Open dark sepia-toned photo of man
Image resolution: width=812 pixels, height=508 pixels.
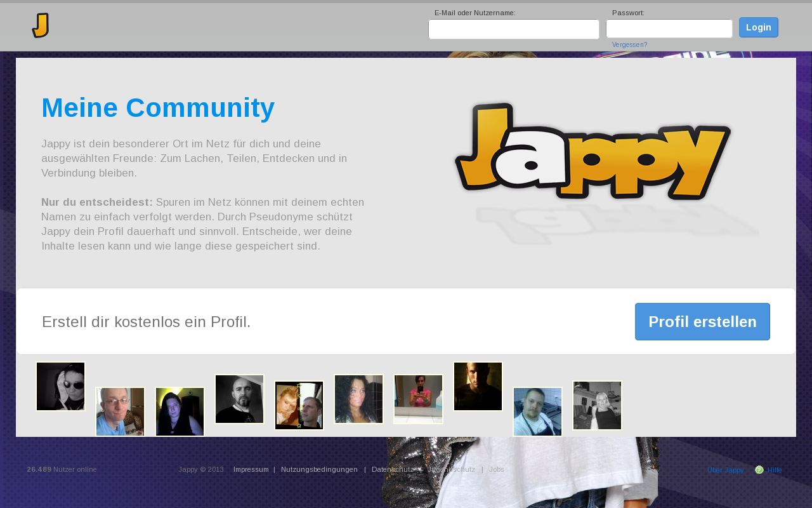tap(478, 387)
